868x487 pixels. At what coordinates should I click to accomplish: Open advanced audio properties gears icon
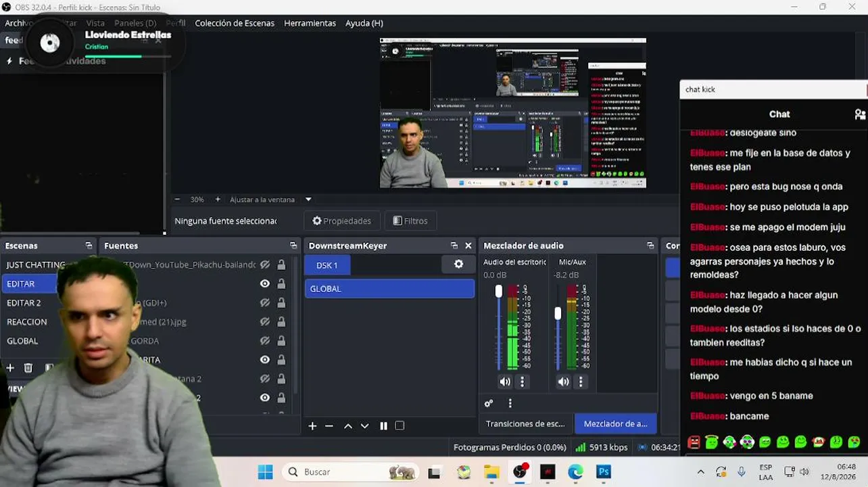(489, 403)
